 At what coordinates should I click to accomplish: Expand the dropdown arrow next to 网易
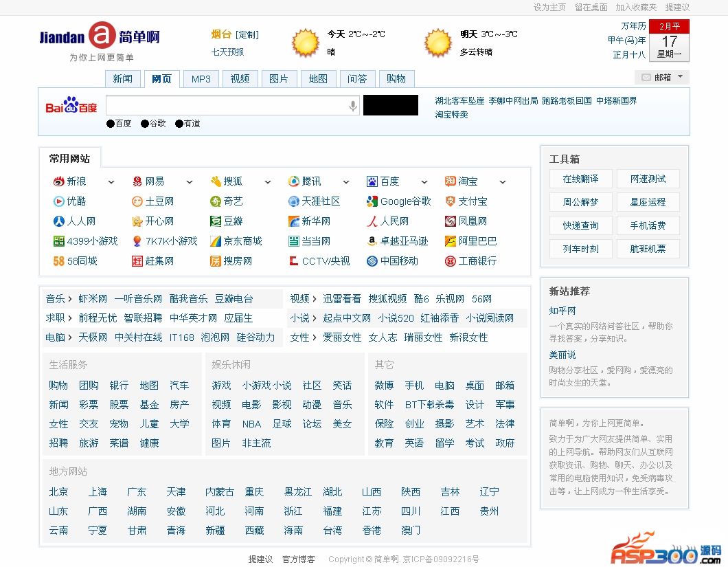tap(190, 182)
